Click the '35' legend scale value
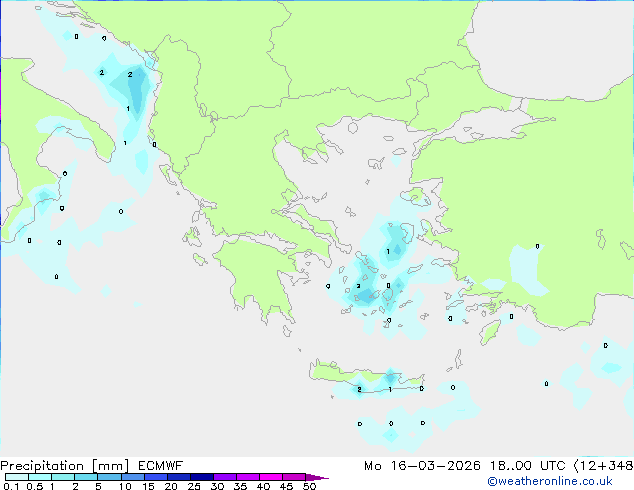634x490 pixels. [x=240, y=486]
